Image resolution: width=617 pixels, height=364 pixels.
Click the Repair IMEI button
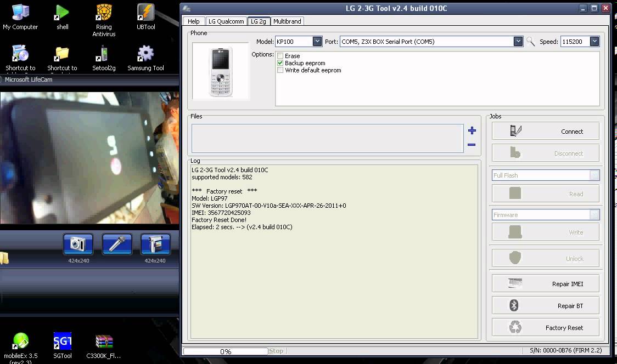coord(546,283)
